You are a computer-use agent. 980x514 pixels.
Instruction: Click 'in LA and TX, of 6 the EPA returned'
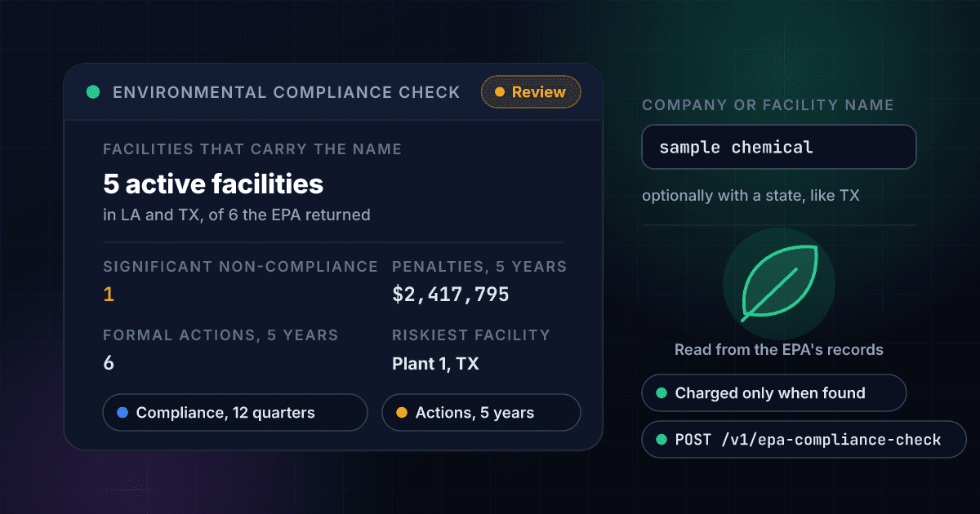point(237,215)
